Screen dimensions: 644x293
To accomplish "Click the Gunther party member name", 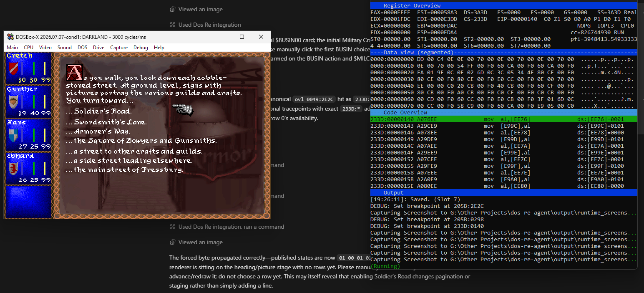I will 22,89.
